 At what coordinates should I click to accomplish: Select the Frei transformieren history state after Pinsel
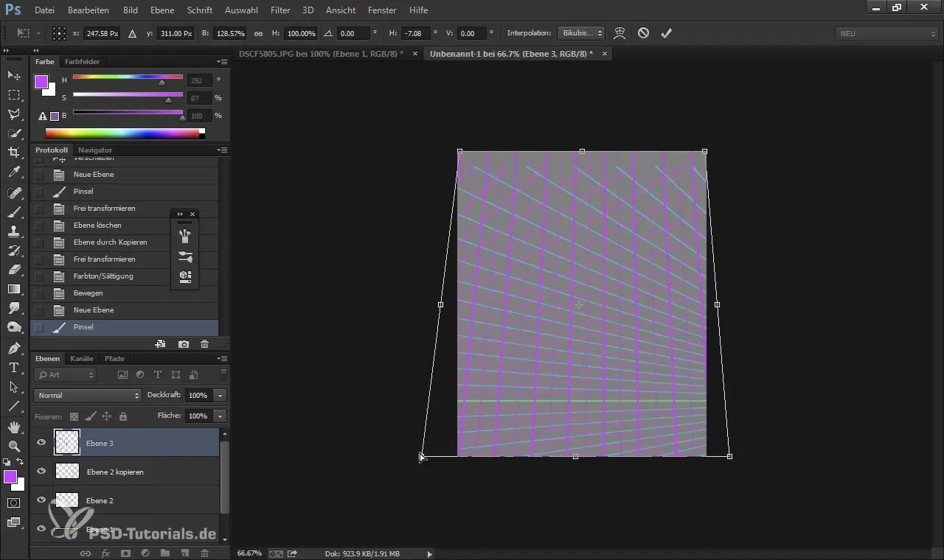coord(125,209)
